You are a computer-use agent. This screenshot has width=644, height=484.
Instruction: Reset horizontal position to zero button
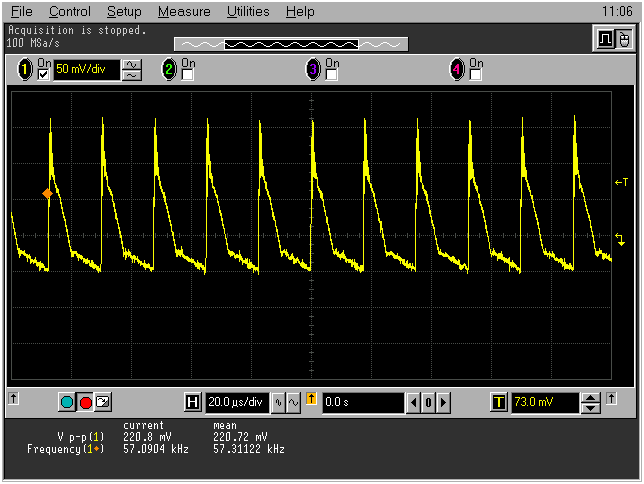(x=428, y=402)
